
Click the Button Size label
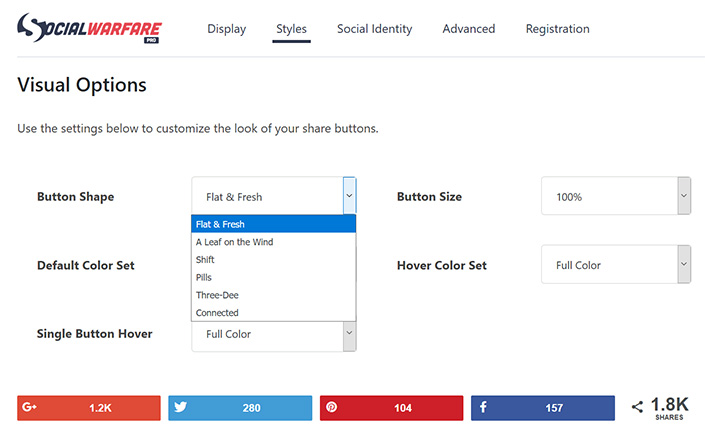[429, 197]
